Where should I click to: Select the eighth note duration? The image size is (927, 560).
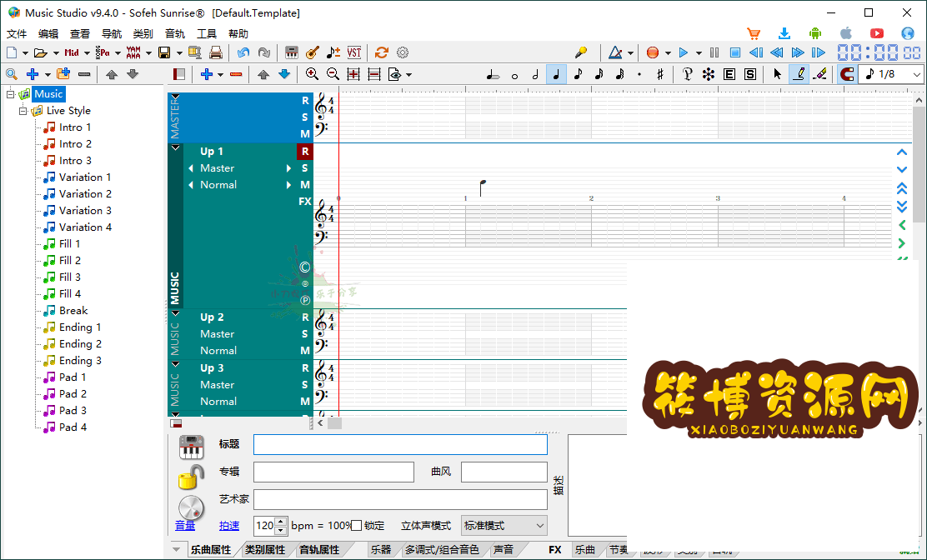click(x=578, y=74)
